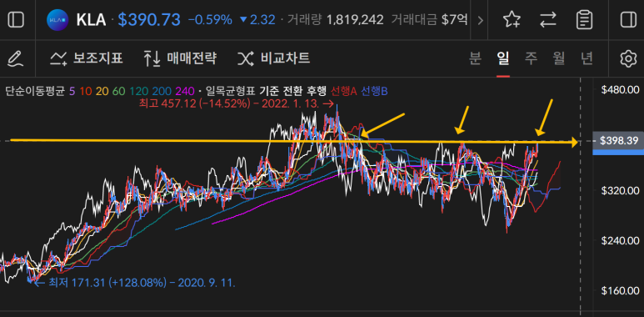This screenshot has height=317, width=644.
Task: Click the $398.39 crosshair price tag
Action: pos(619,141)
